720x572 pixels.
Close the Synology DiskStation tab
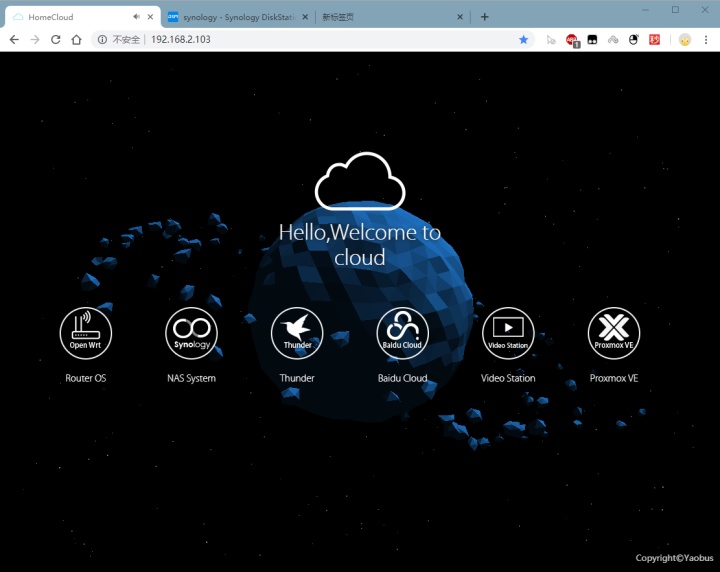[x=305, y=17]
